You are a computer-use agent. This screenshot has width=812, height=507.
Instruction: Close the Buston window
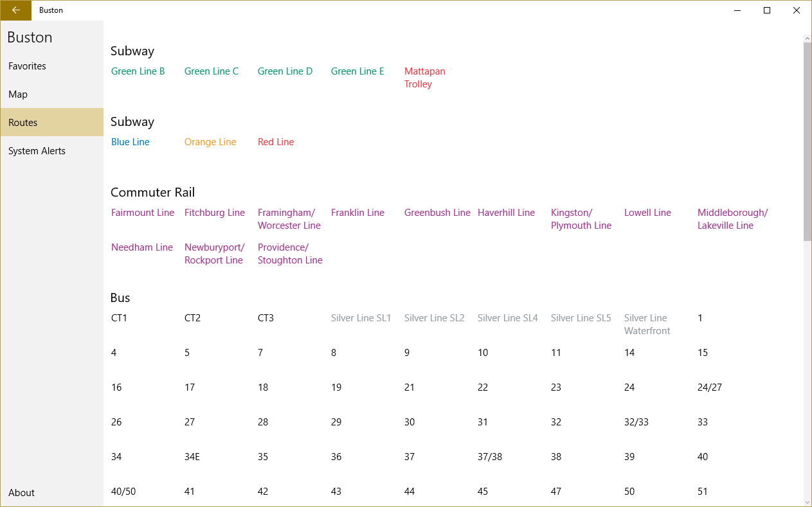(797, 10)
